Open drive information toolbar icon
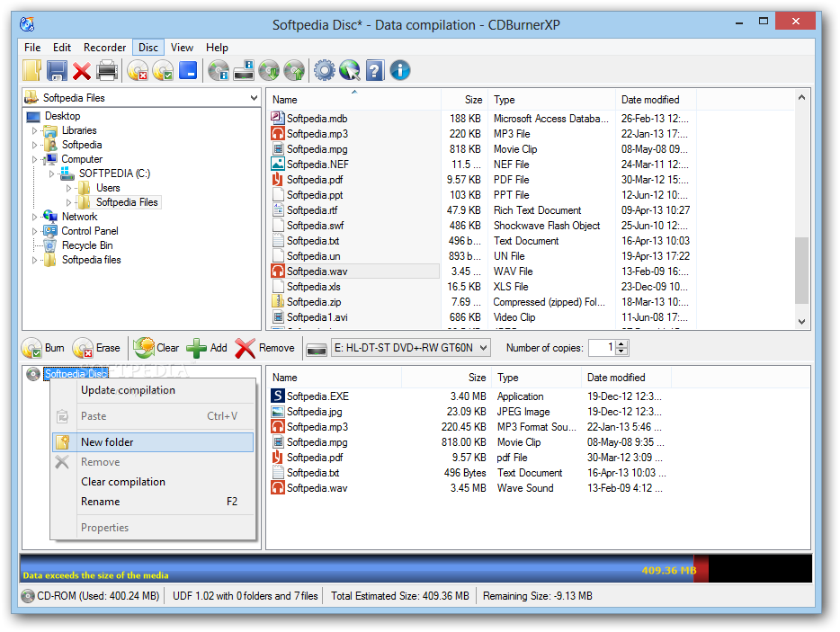This screenshot has height=632, width=840. (244, 70)
